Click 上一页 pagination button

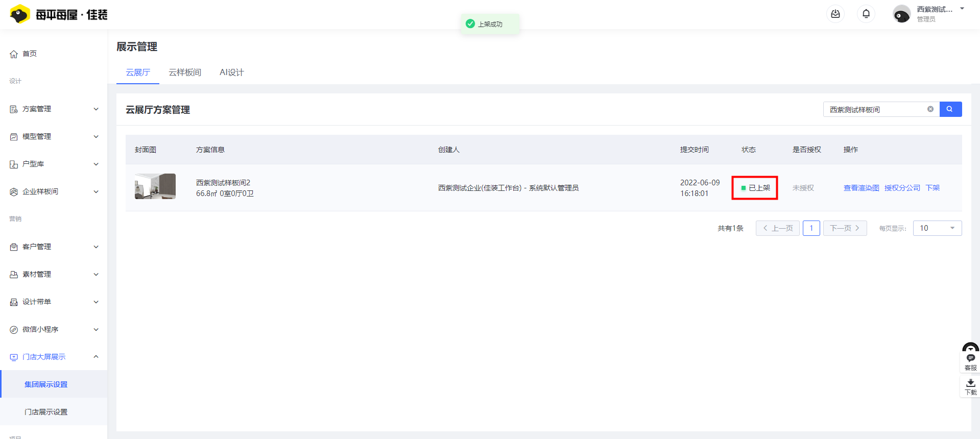click(778, 228)
